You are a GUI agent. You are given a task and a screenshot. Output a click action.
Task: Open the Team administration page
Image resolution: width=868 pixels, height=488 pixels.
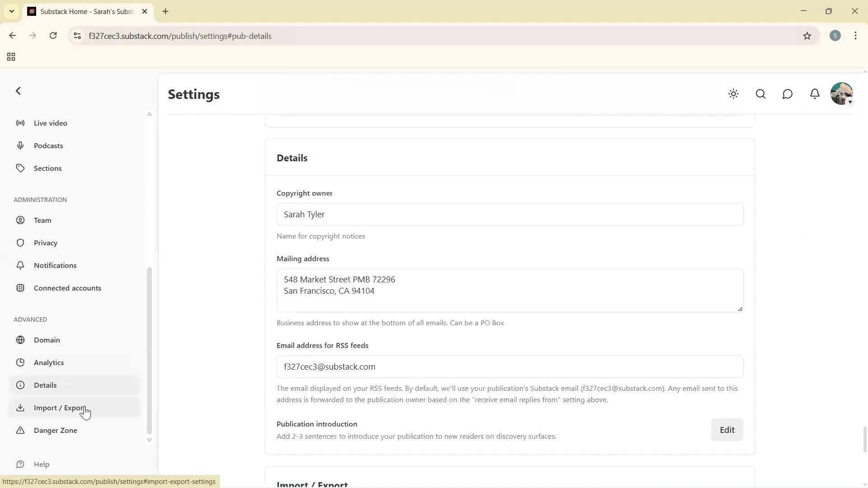tap(43, 220)
